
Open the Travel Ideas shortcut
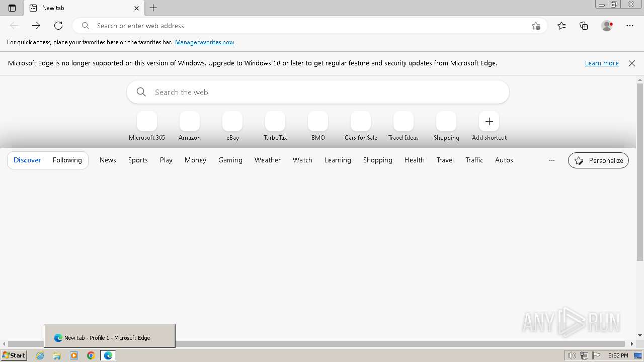click(x=404, y=127)
